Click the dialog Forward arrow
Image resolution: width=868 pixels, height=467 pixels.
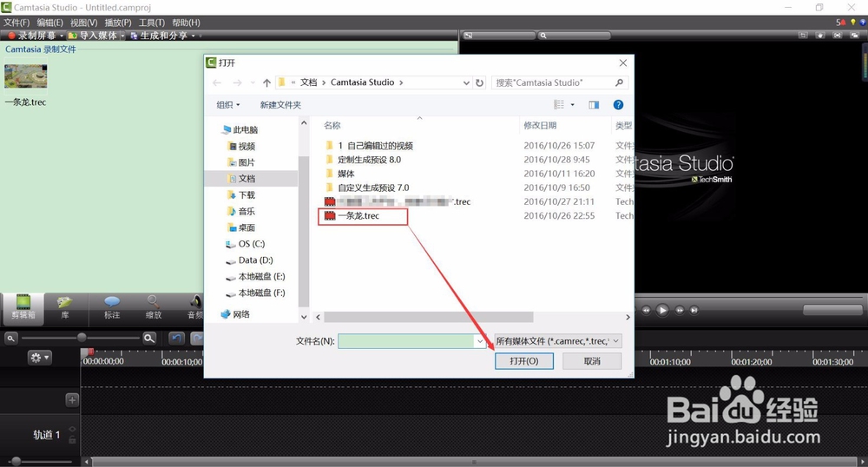(x=237, y=82)
